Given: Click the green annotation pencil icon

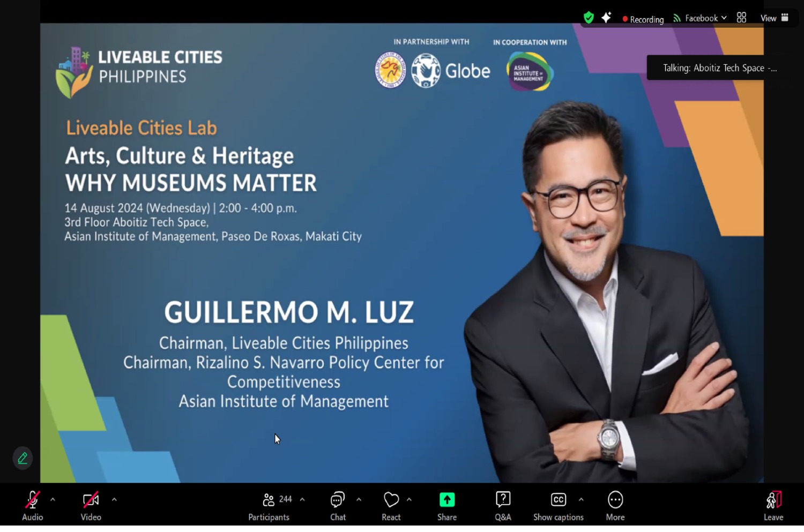Looking at the screenshot, I should click(23, 458).
